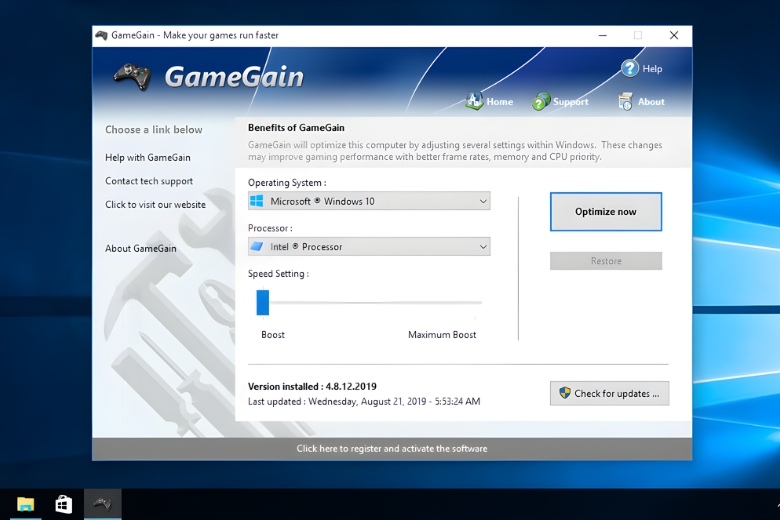
Task: Click the Restore button
Action: click(605, 261)
